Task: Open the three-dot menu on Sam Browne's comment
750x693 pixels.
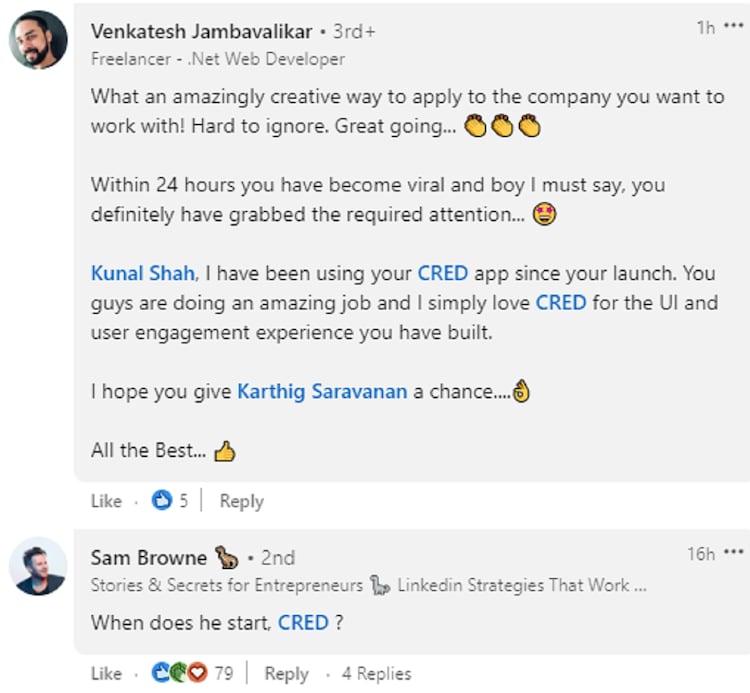Action: [x=734, y=553]
